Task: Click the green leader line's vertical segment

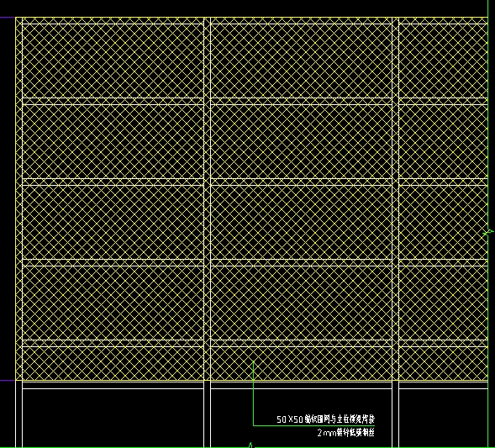Action: 253,393
